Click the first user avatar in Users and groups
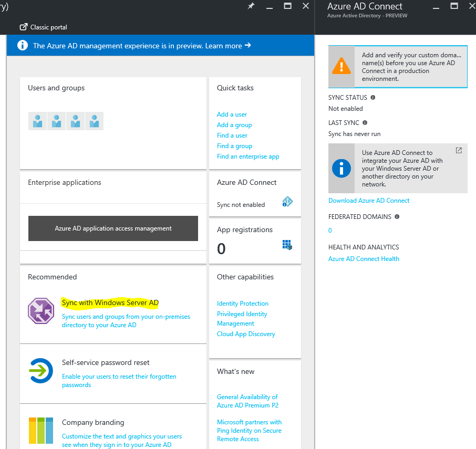Image resolution: width=476 pixels, height=449 pixels. point(38,121)
